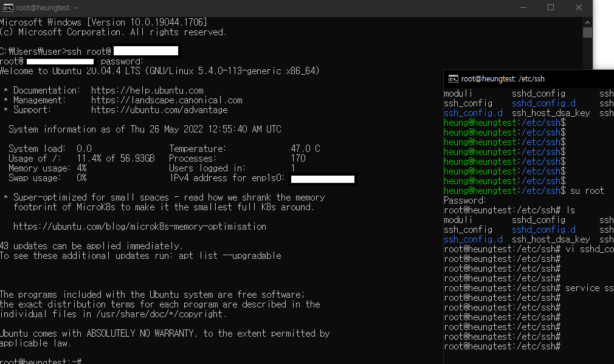Screen dimensions: 614x364
Task: Click the Swap usage 0% value
Action: (x=81, y=178)
